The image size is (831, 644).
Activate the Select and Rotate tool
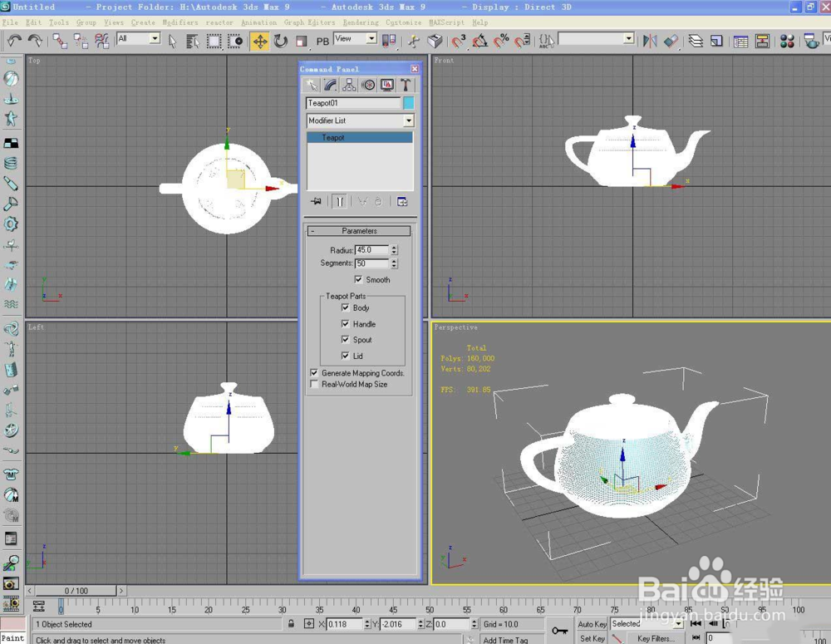click(280, 42)
